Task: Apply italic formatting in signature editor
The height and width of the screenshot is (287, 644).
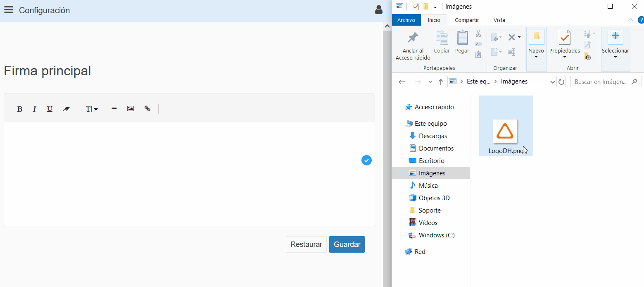Action: click(35, 109)
